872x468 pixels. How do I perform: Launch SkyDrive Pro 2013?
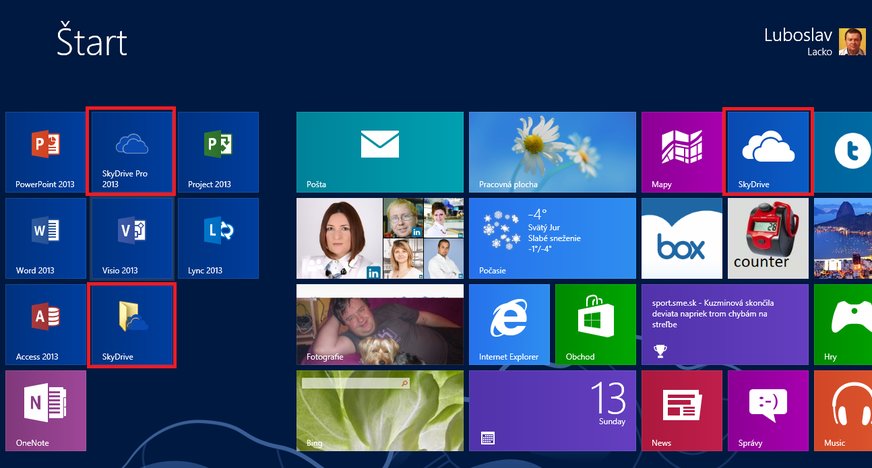(x=131, y=152)
